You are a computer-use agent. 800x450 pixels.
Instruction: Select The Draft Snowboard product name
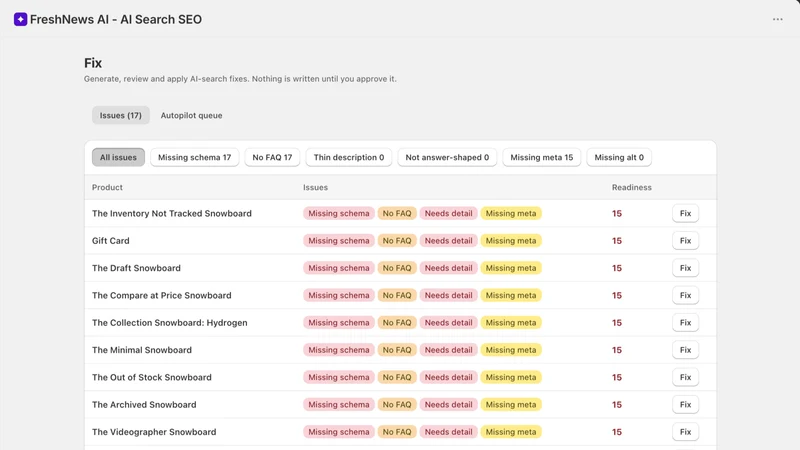click(136, 268)
